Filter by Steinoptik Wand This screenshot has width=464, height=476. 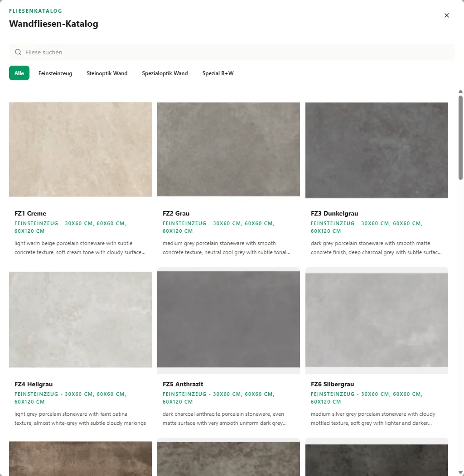(x=107, y=73)
